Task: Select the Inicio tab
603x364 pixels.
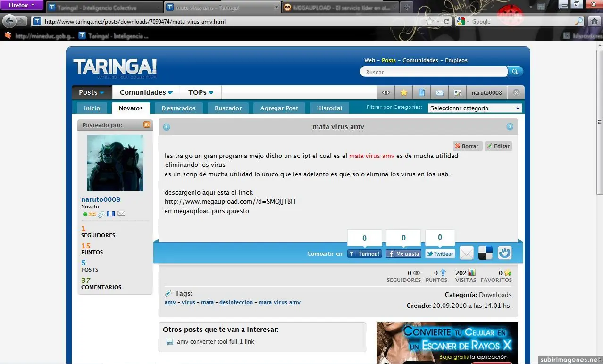Action: 92,108
